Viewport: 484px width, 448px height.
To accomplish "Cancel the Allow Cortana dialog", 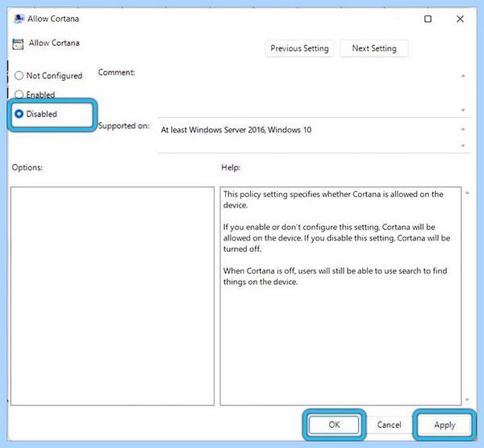I will click(x=389, y=425).
